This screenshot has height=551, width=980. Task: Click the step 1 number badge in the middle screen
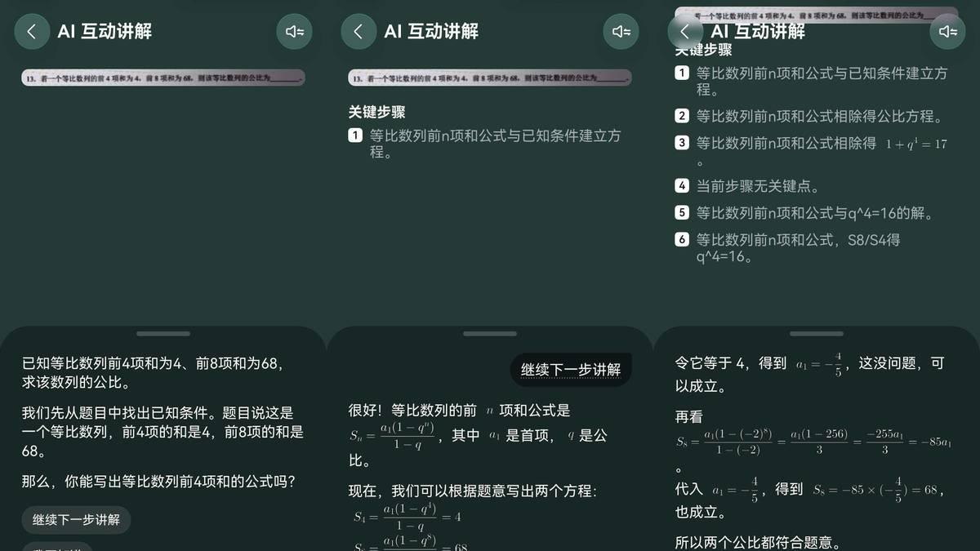[355, 136]
